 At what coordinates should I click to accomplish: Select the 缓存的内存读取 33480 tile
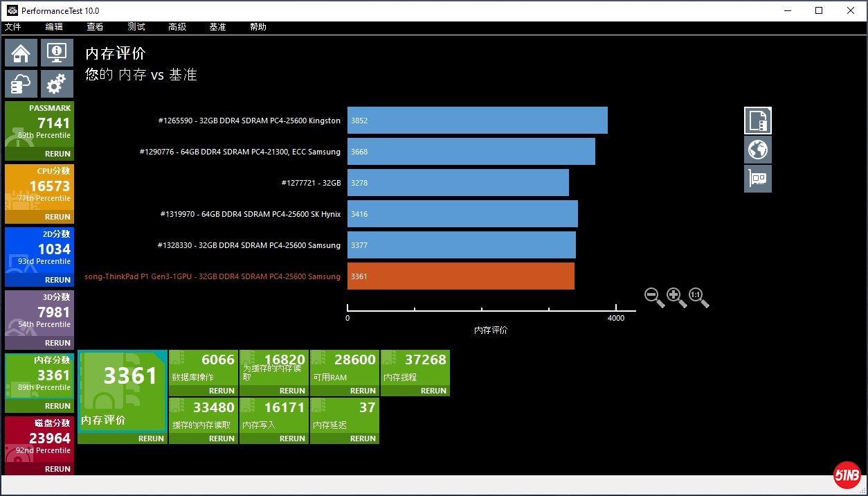[204, 416]
